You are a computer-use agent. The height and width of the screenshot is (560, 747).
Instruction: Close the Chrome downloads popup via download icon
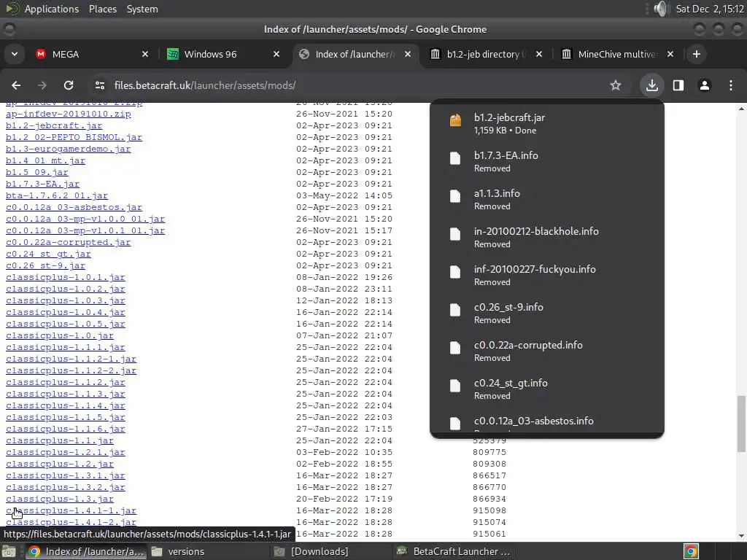click(x=651, y=85)
